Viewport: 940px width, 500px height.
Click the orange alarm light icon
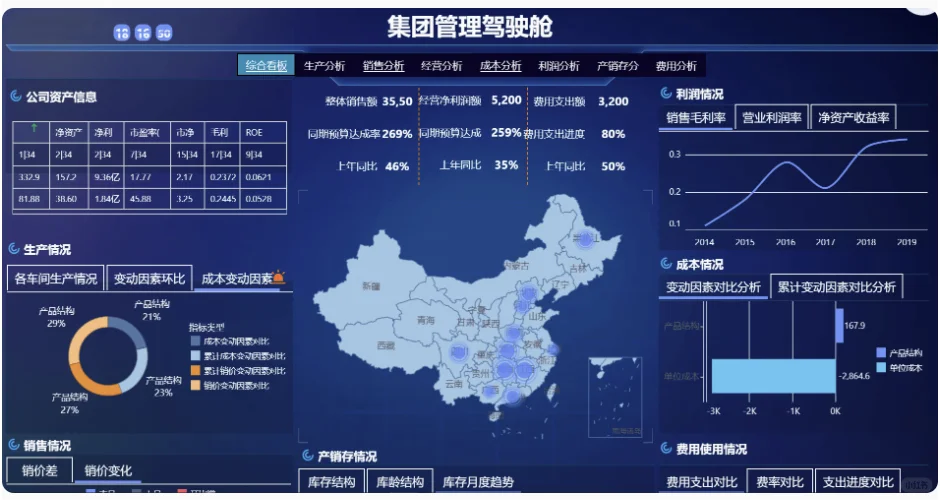[279, 276]
